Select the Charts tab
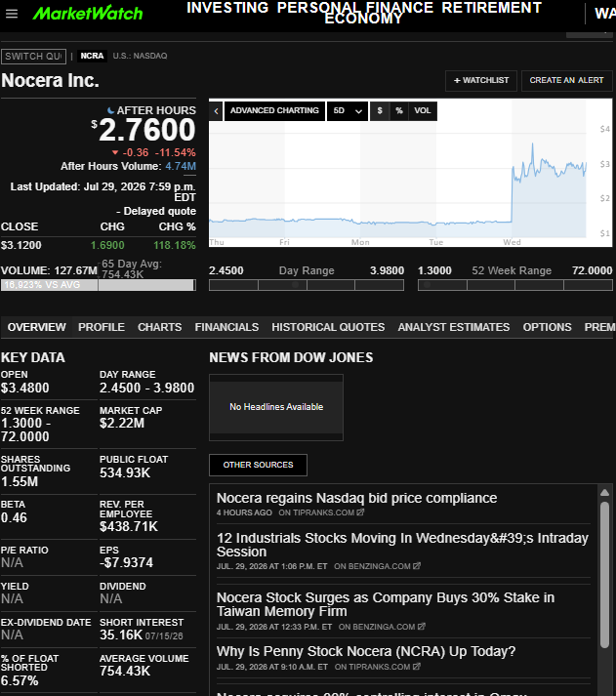616x696 pixels. (x=160, y=327)
